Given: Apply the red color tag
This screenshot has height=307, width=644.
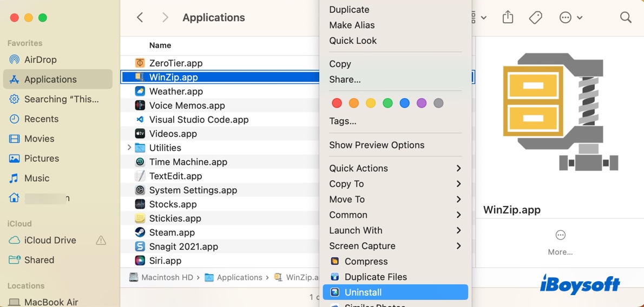Looking at the screenshot, I should [x=337, y=103].
